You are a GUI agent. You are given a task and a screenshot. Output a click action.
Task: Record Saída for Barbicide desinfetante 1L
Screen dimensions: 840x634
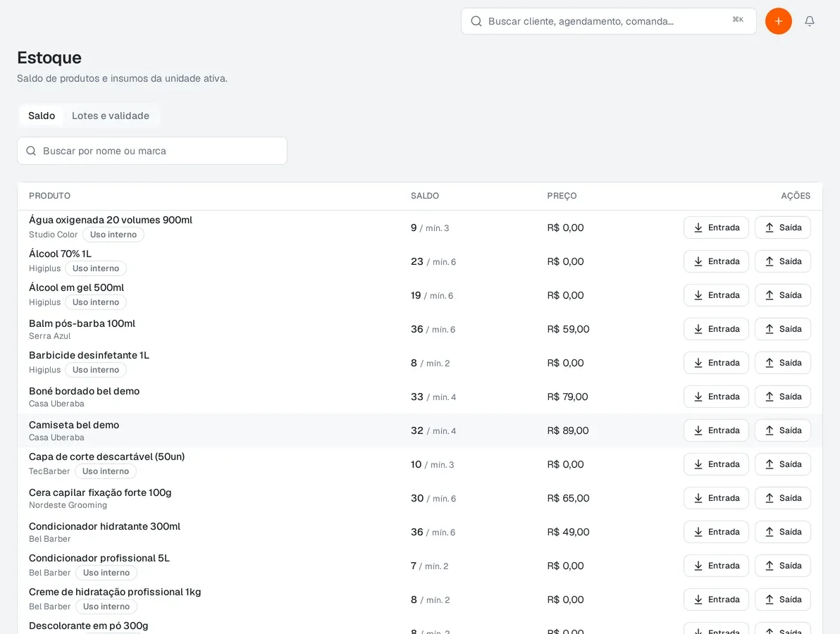pos(783,363)
